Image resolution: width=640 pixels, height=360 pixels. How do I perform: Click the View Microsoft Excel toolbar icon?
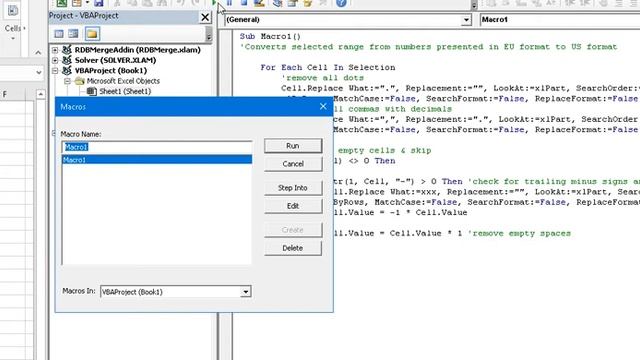tap(62, 3)
